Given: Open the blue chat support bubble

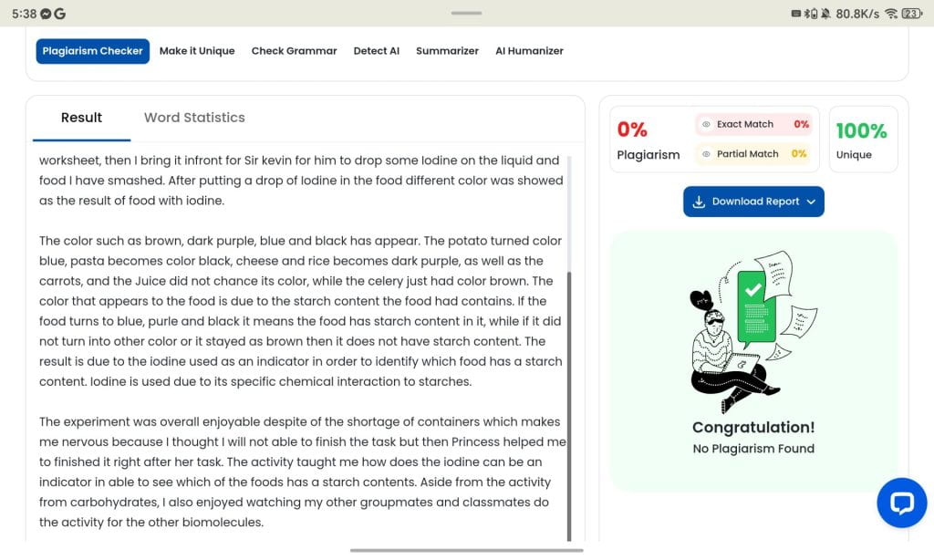Looking at the screenshot, I should (x=901, y=503).
